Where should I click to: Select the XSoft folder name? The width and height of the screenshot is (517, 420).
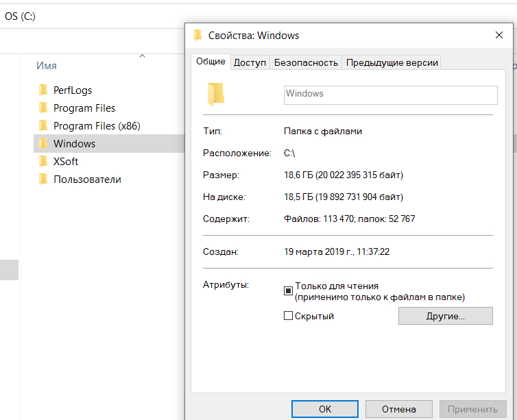click(x=66, y=162)
